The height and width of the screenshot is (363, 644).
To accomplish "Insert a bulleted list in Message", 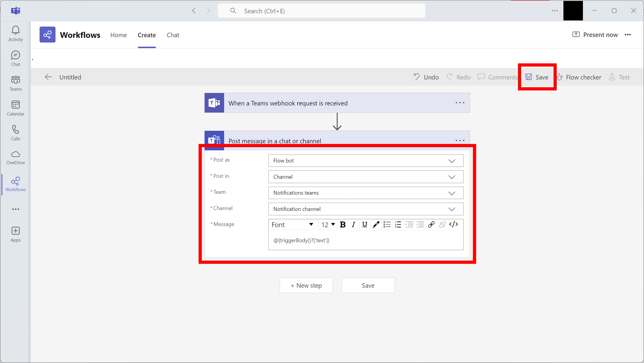I will 387,225.
